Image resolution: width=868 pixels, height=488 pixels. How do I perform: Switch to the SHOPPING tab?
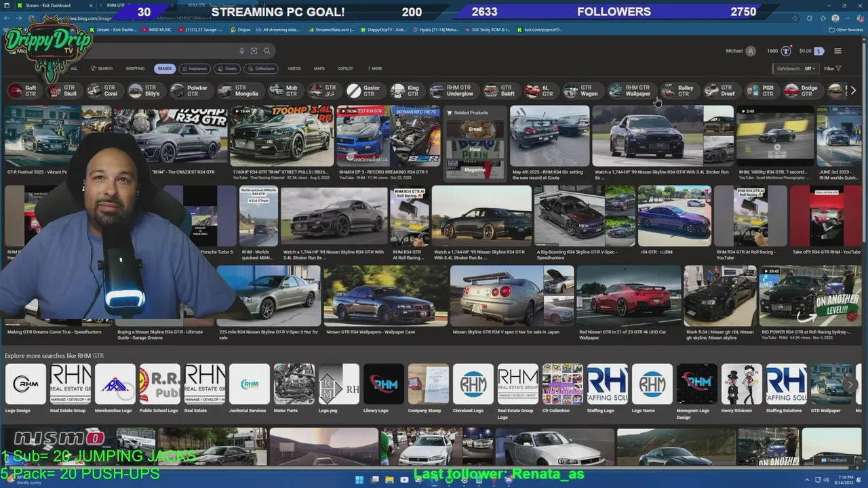pyautogui.click(x=135, y=68)
